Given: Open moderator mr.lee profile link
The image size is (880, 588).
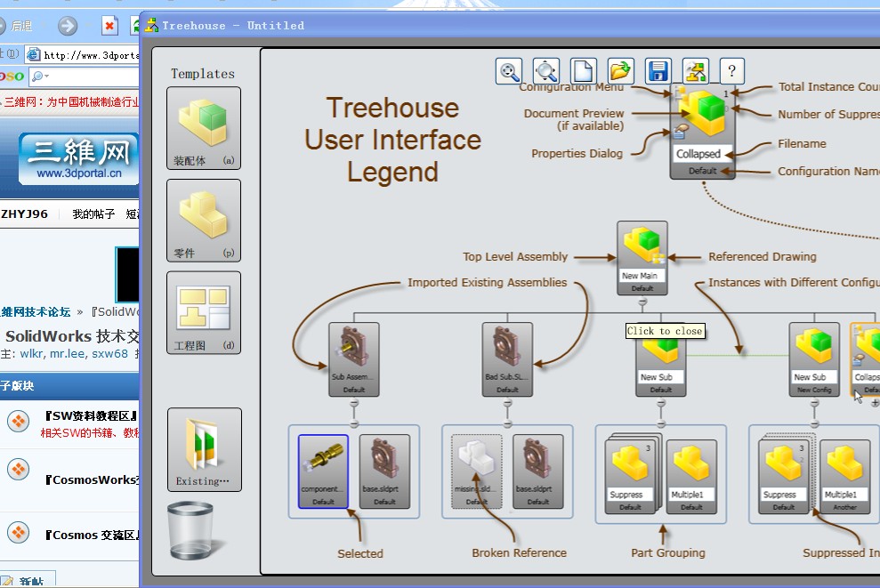Looking at the screenshot, I should (68, 353).
